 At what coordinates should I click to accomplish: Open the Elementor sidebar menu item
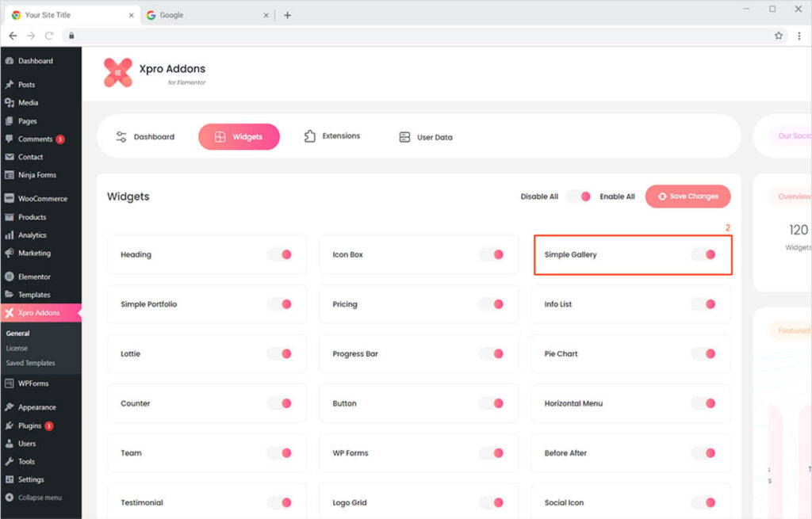tap(34, 277)
